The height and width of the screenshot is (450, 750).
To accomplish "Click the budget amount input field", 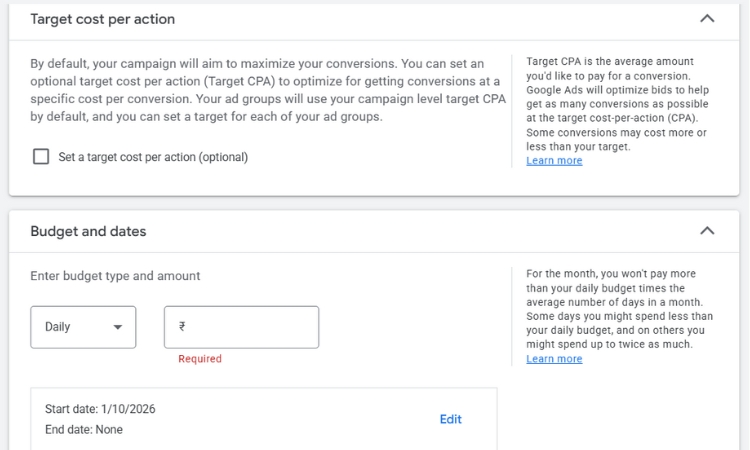I will [x=250, y=327].
